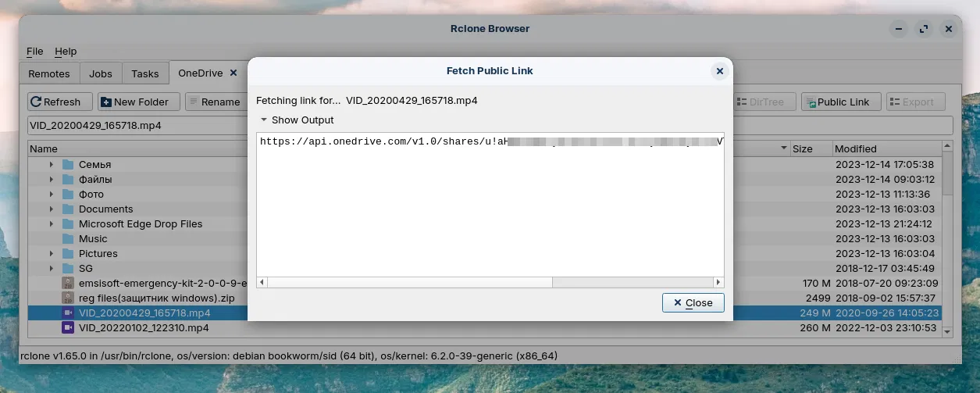The image size is (980, 393).
Task: Click the 260 M size cell
Action: [x=815, y=328]
